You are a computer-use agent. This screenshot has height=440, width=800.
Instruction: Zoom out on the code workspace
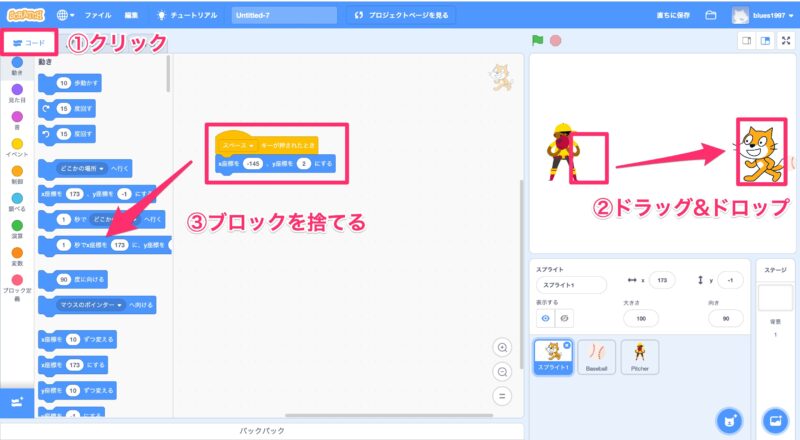point(503,371)
